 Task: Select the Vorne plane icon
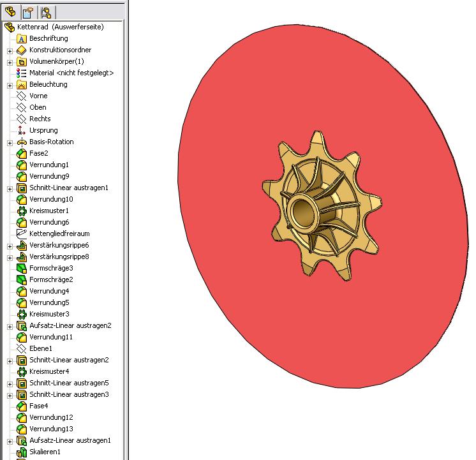21,96
